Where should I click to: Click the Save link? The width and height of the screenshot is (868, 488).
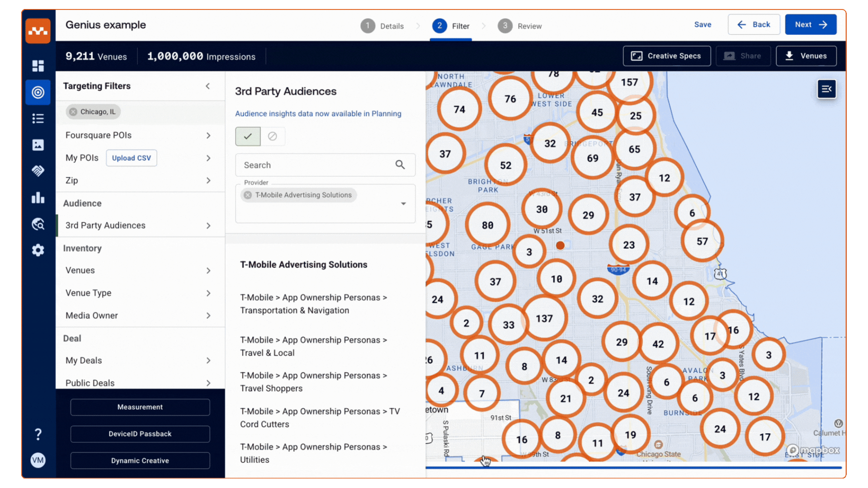tap(703, 25)
